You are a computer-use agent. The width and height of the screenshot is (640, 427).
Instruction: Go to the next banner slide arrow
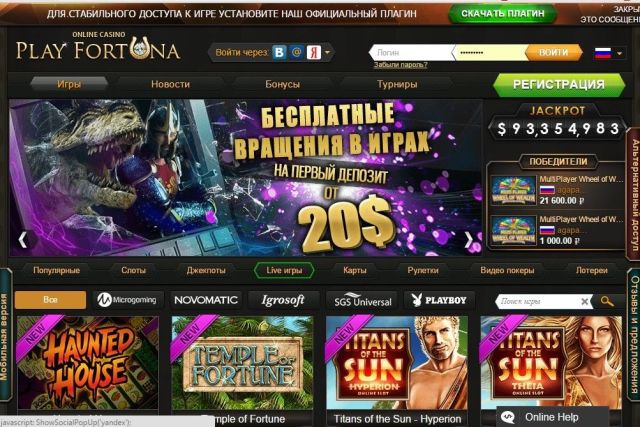[x=468, y=240]
